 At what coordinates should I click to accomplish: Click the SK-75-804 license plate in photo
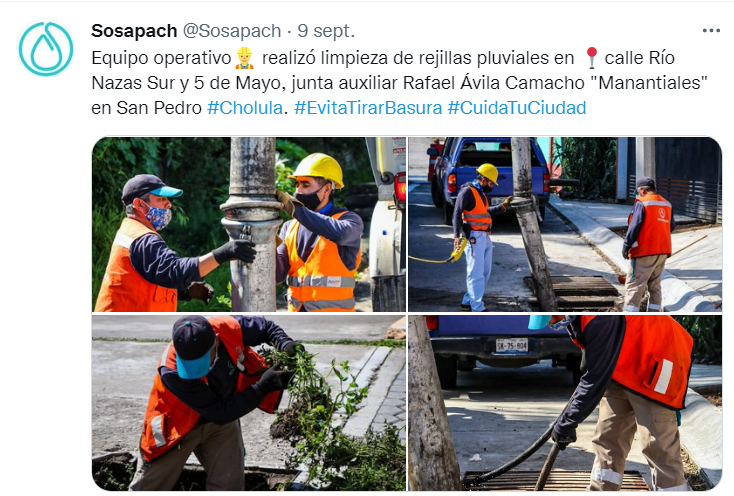(x=512, y=345)
